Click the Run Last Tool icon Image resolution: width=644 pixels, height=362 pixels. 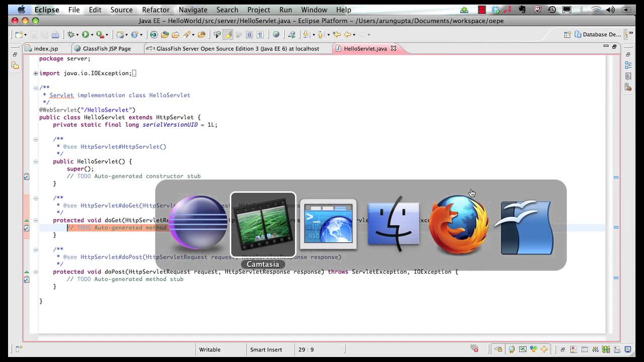tap(100, 35)
